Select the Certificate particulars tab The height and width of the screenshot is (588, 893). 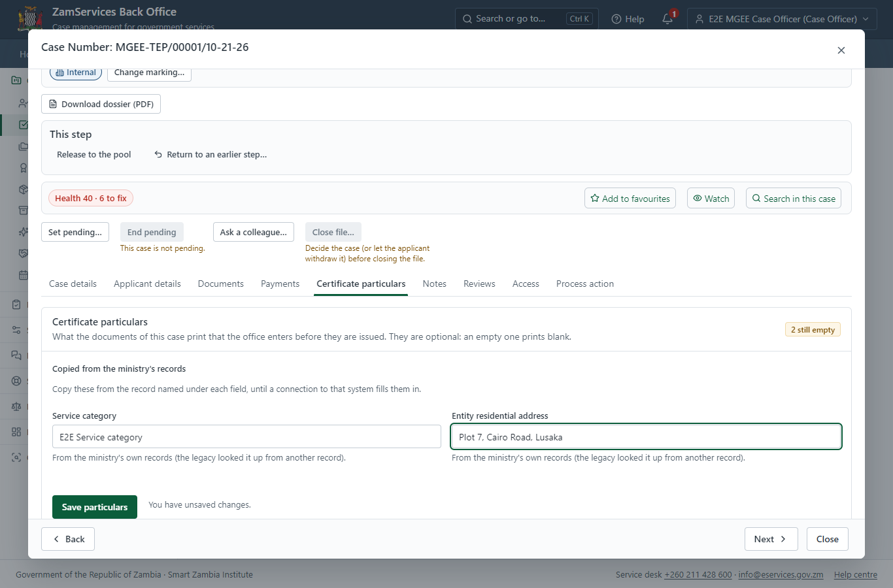[x=361, y=284]
